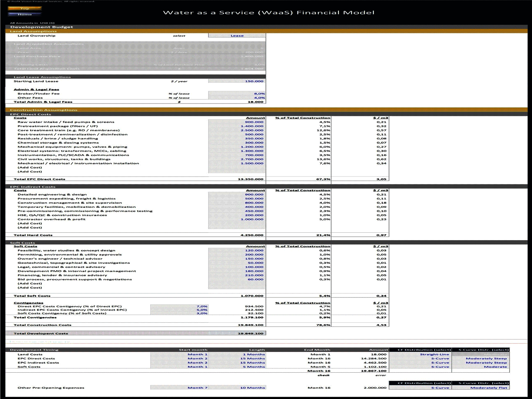Open Land Costs start month dropdown

[x=179, y=354]
